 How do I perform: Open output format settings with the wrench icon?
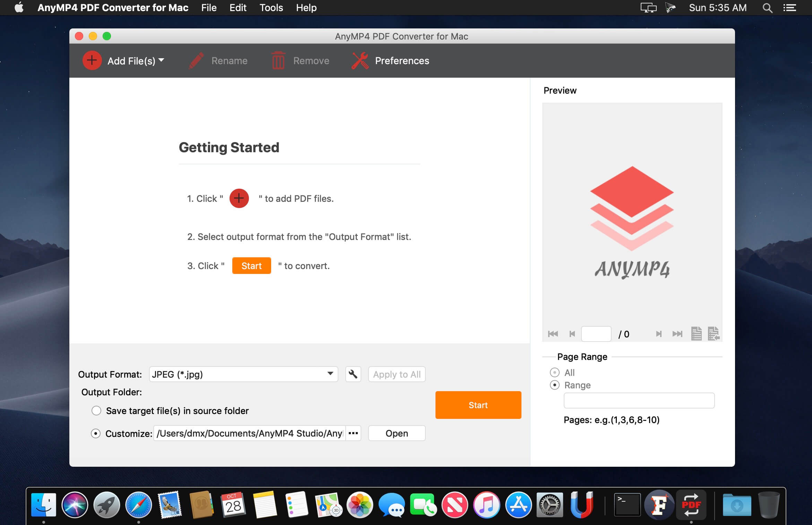tap(353, 374)
